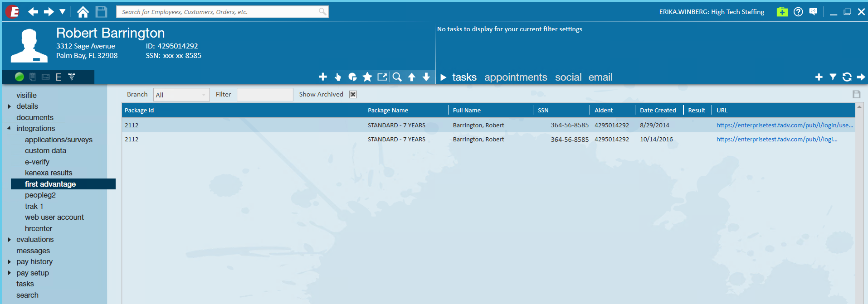
Task: Mark employee as favorite with star icon
Action: 367,77
